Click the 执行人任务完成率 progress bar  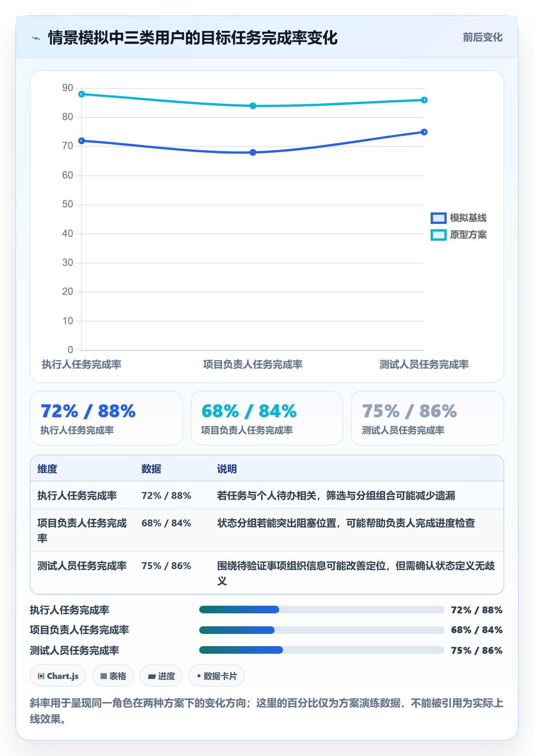322,610
